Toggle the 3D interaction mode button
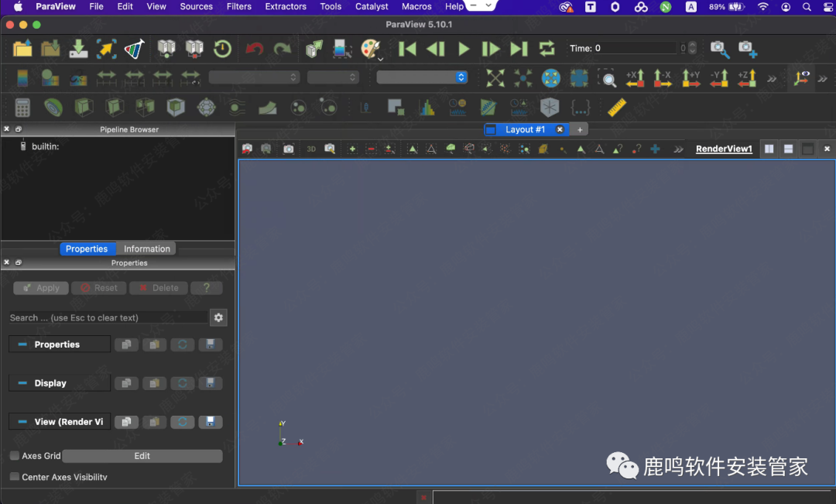The width and height of the screenshot is (836, 504). (311, 149)
